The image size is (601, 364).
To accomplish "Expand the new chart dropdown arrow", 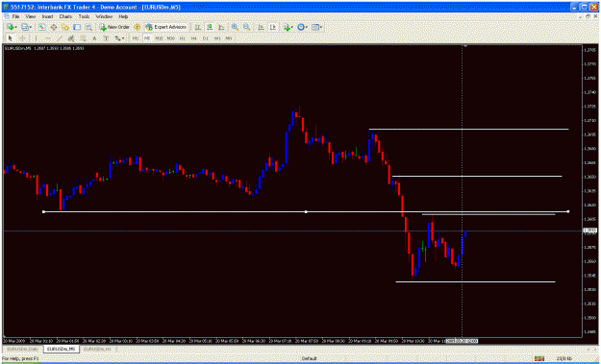I will point(15,27).
